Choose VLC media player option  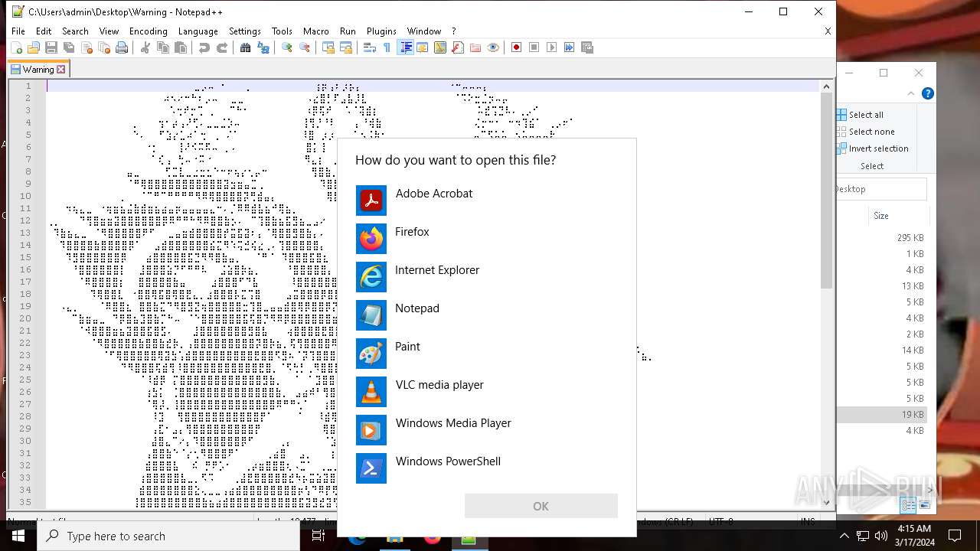[487, 391]
